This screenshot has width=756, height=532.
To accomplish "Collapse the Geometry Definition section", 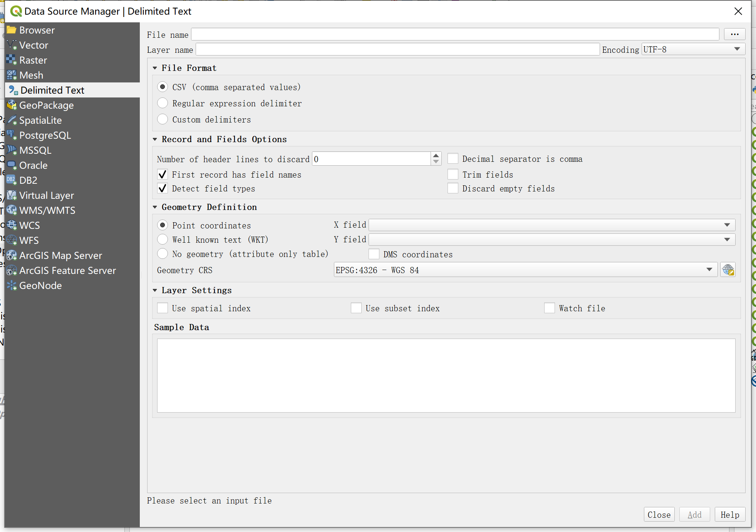I will click(155, 207).
